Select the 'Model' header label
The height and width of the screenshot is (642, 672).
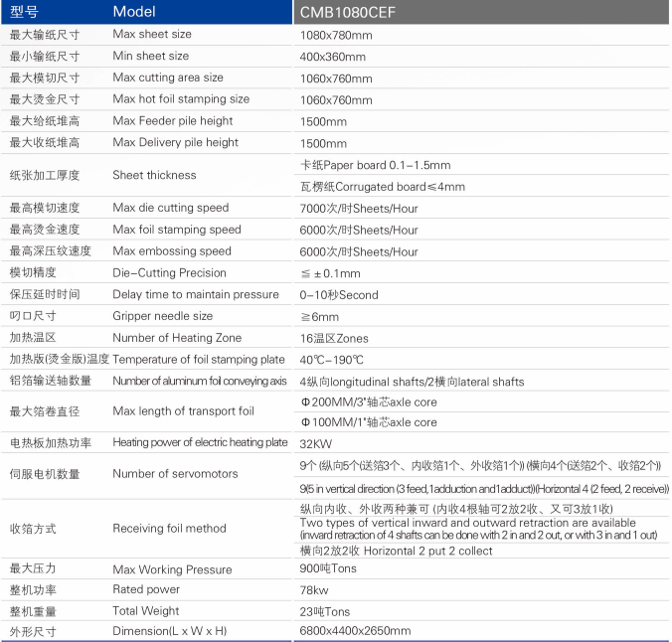(x=134, y=12)
